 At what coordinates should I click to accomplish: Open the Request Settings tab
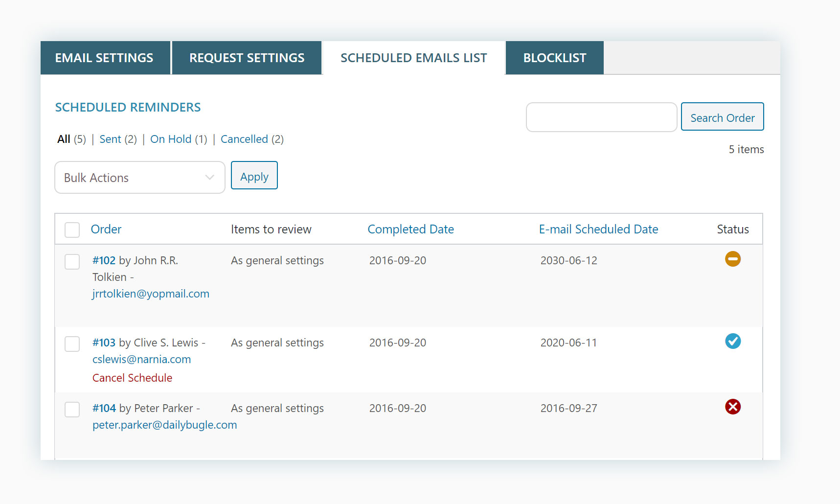[x=247, y=58]
